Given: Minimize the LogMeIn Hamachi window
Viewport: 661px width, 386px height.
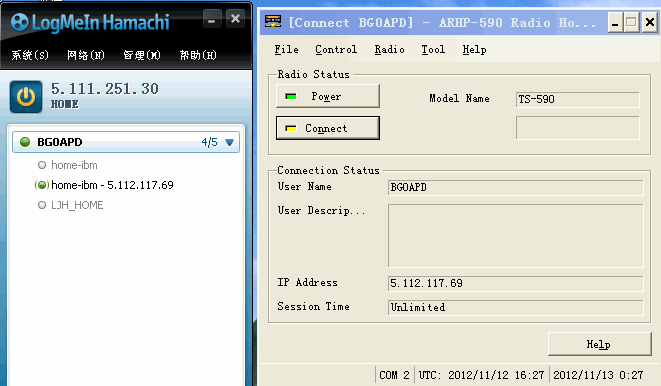Looking at the screenshot, I should click(212, 19).
